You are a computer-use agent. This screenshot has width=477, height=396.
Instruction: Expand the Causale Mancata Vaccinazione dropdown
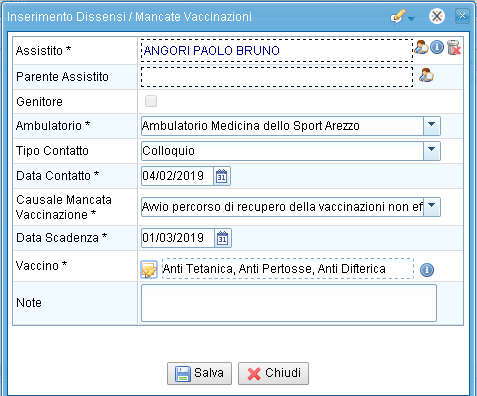point(432,207)
